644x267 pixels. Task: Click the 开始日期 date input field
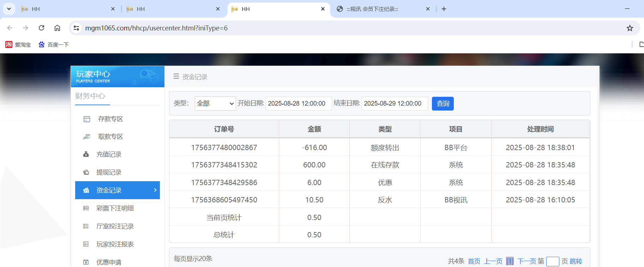[299, 103]
